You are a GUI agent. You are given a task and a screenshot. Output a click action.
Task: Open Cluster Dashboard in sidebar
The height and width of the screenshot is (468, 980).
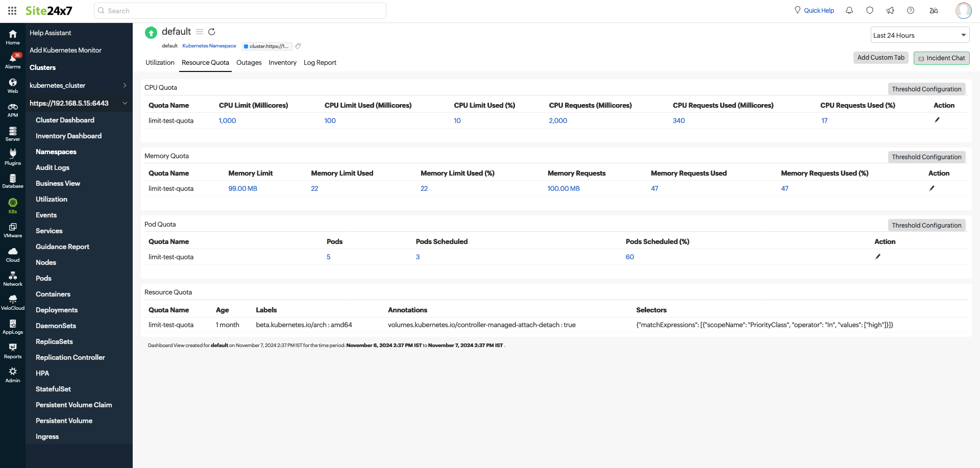(x=65, y=120)
